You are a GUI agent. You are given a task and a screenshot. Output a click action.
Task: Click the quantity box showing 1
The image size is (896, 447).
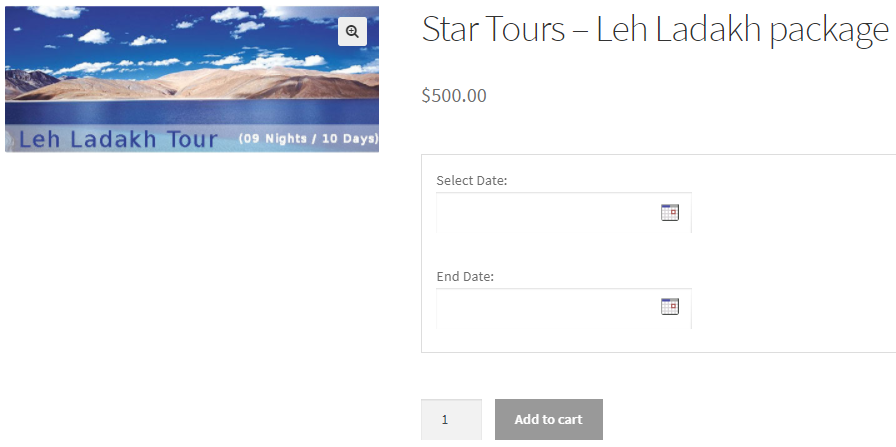coord(451,419)
